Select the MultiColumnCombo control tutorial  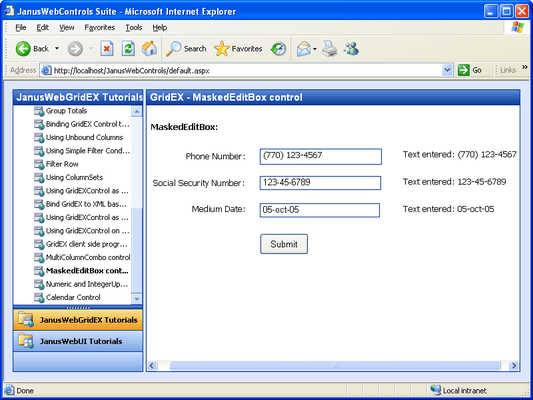click(x=88, y=257)
